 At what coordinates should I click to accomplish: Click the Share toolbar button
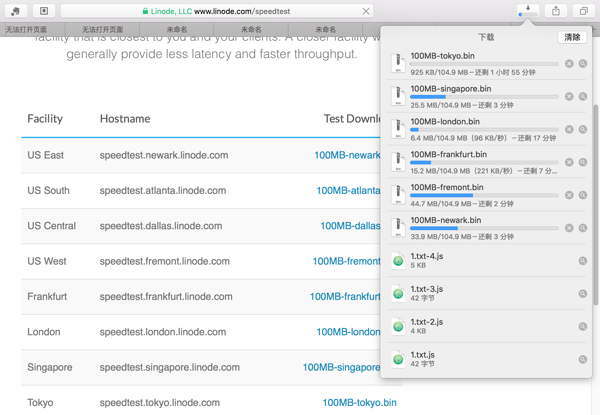point(556,11)
